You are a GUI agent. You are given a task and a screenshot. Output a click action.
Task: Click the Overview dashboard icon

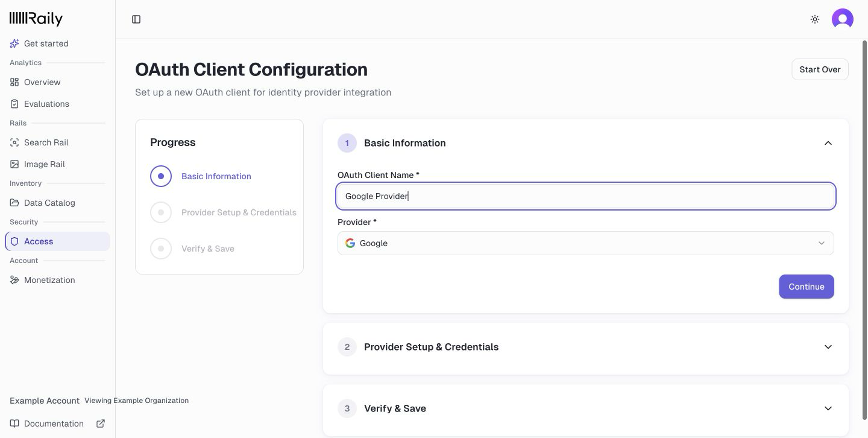click(14, 82)
